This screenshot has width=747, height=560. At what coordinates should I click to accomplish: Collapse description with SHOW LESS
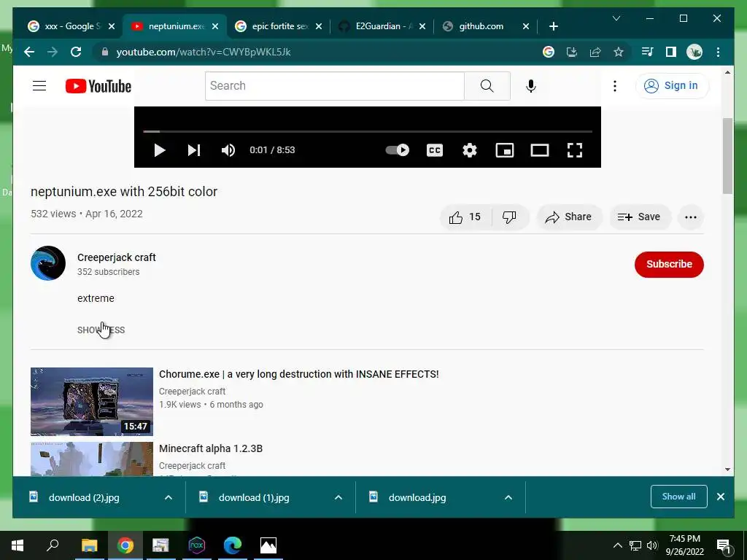101,330
